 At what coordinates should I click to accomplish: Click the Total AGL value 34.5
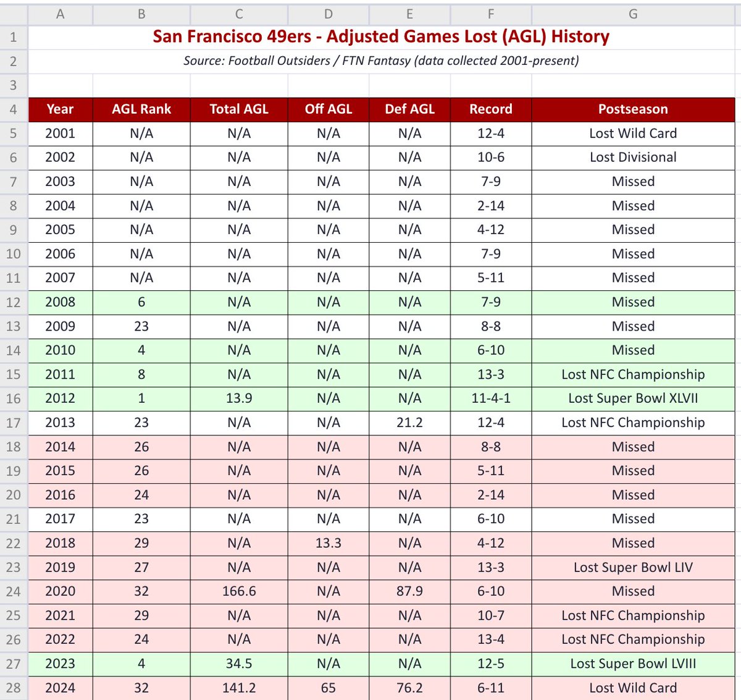(x=239, y=664)
